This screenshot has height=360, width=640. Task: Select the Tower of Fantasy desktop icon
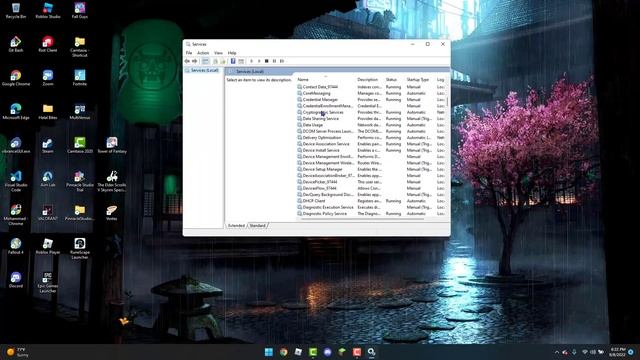tap(112, 145)
